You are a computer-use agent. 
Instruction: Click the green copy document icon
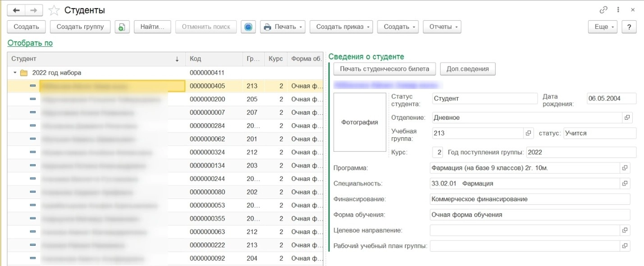pos(122,27)
